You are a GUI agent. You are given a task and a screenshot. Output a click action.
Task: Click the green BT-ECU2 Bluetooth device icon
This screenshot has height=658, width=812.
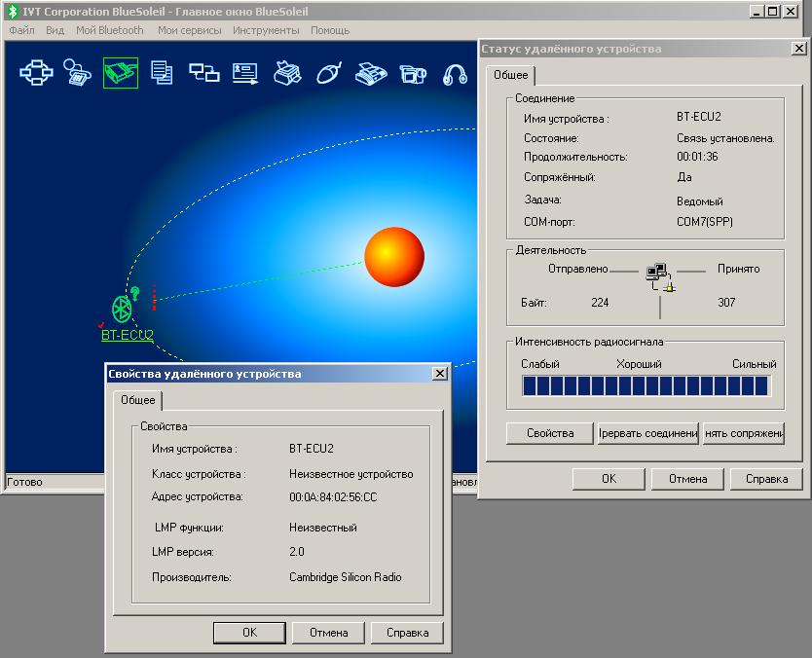coord(123,309)
